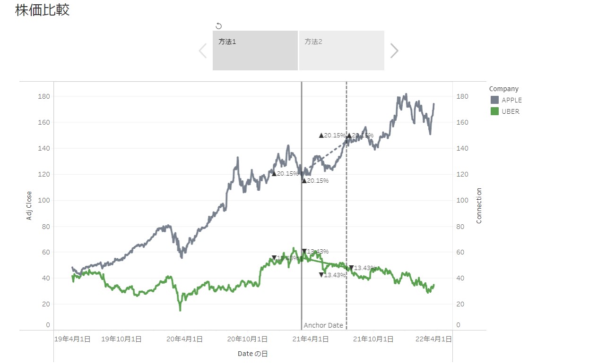
Task: Select the dashed vertical reference line
Action: coord(347,212)
